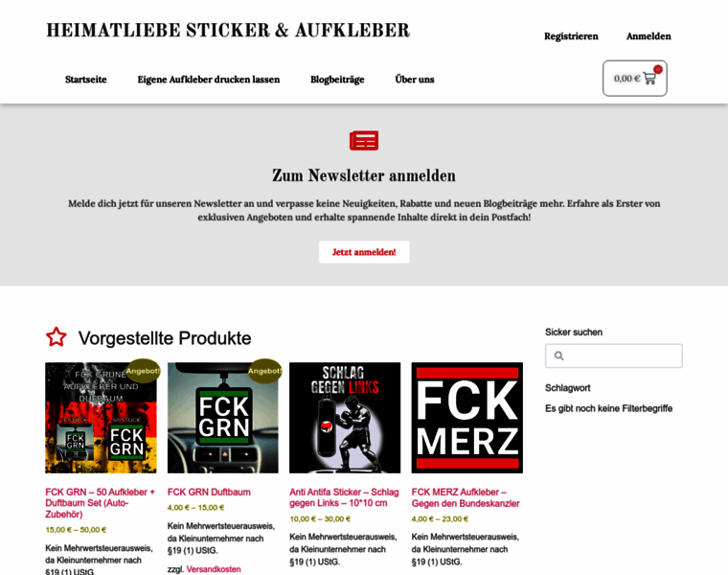The image size is (728, 575).
Task: Click the Angebot badge on FCK GRN Duftbaum
Action: (264, 371)
